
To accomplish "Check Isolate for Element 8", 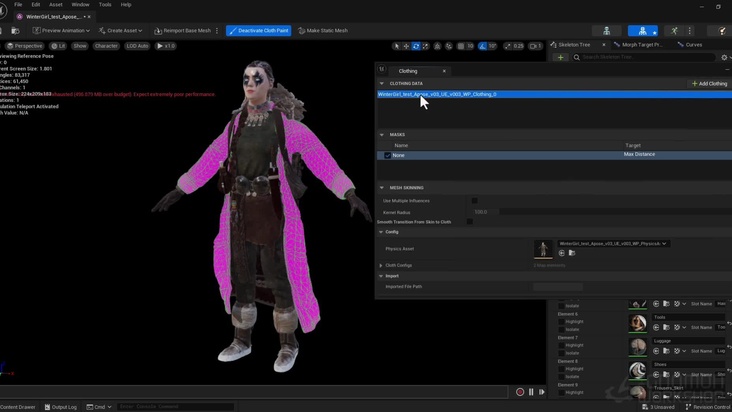I will (x=562, y=377).
